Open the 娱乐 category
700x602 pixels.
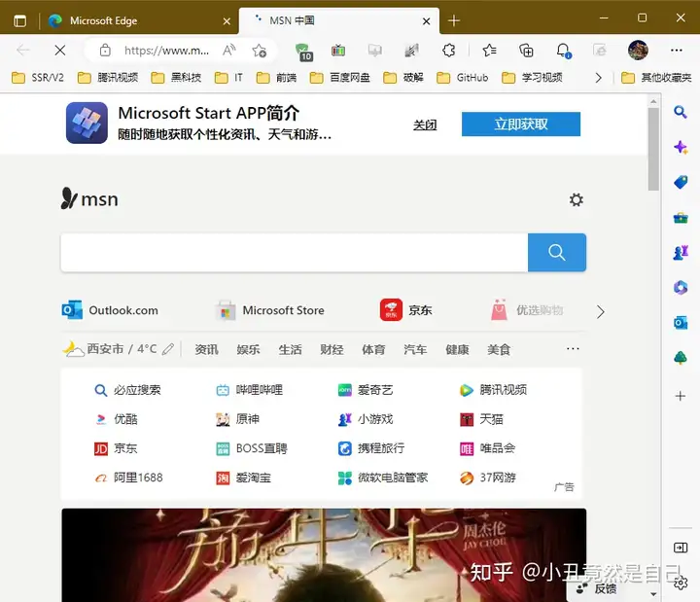tap(248, 349)
